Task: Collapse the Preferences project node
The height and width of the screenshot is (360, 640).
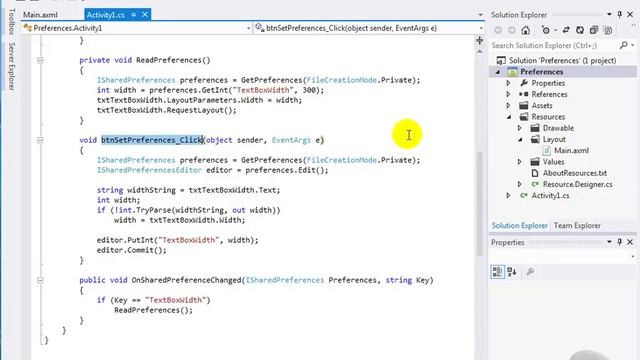Action: tap(498, 72)
